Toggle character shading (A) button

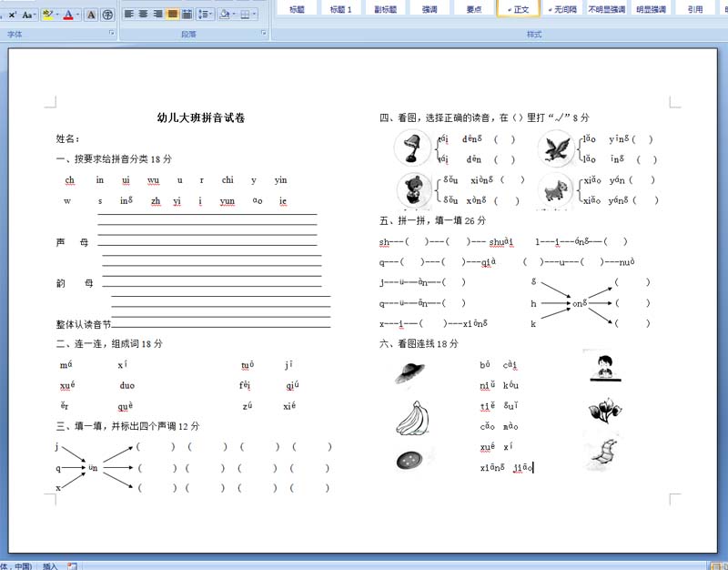tap(92, 15)
